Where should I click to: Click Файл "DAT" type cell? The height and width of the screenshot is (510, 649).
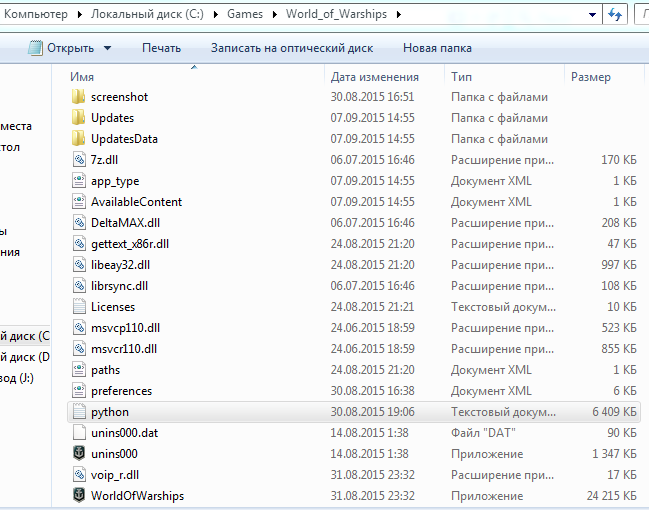tap(483, 433)
